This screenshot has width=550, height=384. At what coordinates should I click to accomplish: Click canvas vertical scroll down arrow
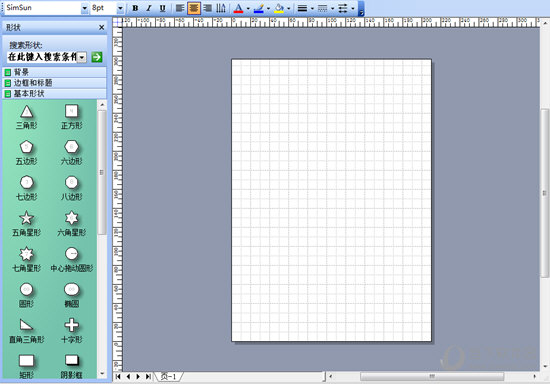545,367
